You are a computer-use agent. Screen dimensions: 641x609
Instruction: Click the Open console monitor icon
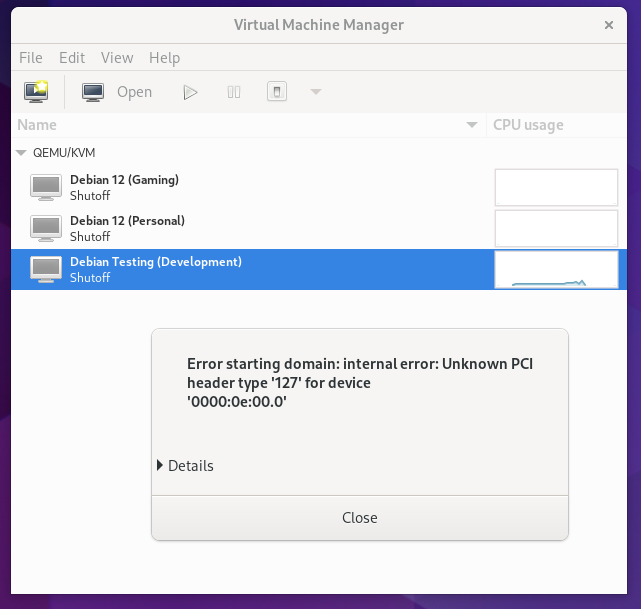[x=93, y=92]
